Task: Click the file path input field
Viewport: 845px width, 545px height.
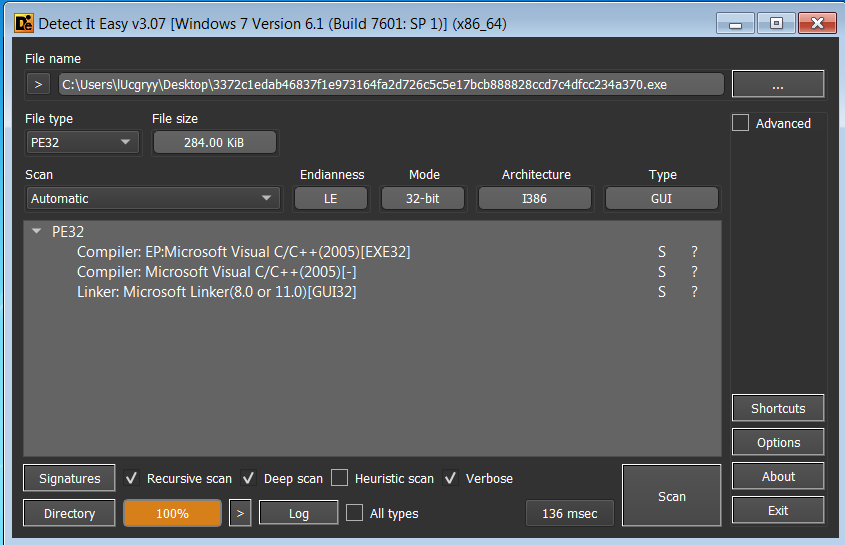Action: [391, 85]
